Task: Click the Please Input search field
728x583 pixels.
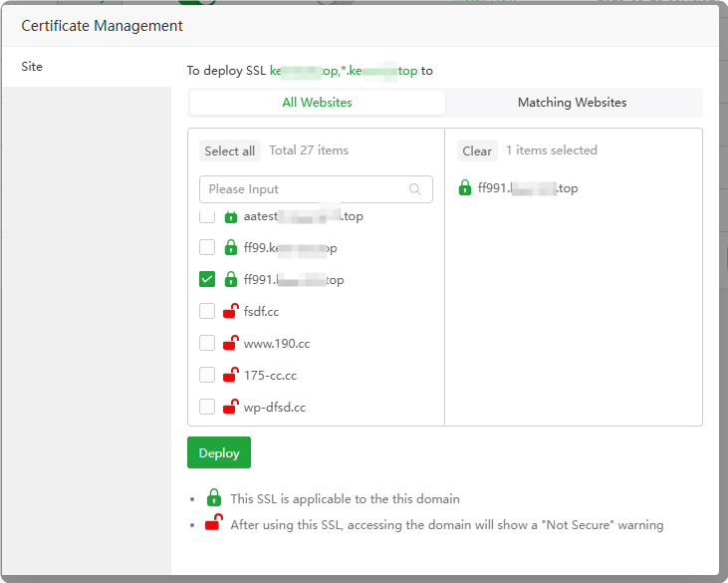Action: (304, 189)
